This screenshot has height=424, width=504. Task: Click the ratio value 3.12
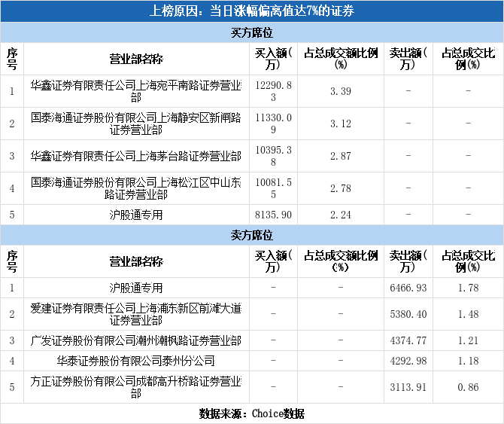point(341,124)
